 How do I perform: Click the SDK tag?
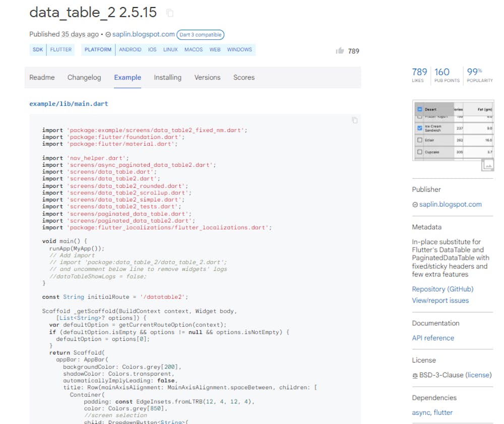(x=38, y=50)
